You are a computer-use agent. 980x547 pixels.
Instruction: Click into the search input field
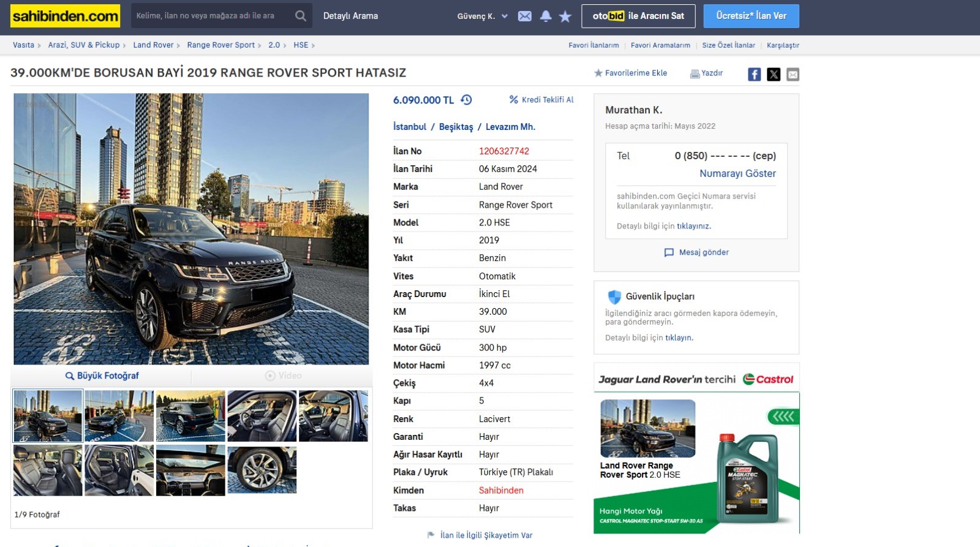(x=208, y=16)
